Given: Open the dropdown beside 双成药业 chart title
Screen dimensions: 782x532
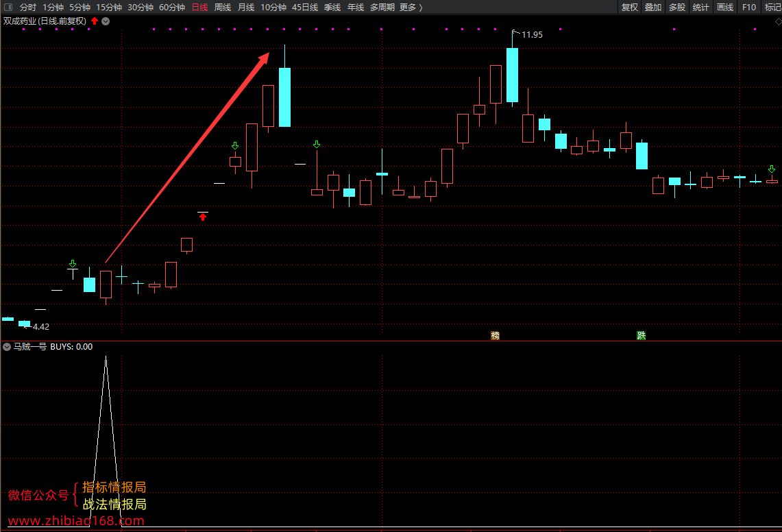Looking at the screenshot, I should coord(106,21).
